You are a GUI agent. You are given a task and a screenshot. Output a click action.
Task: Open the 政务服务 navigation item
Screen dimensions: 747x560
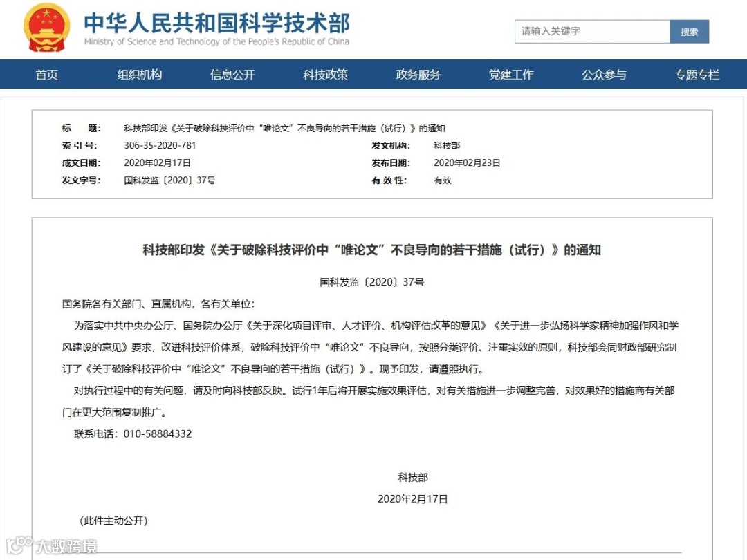coord(418,75)
